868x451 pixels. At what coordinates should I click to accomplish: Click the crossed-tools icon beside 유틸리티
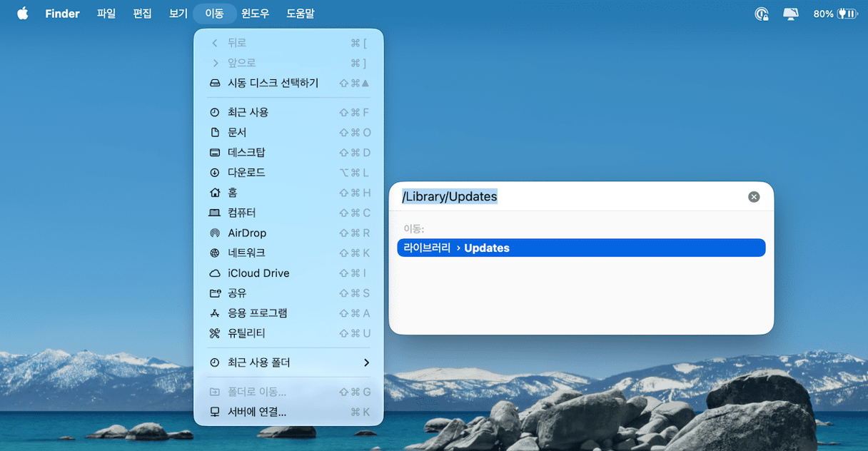(215, 333)
